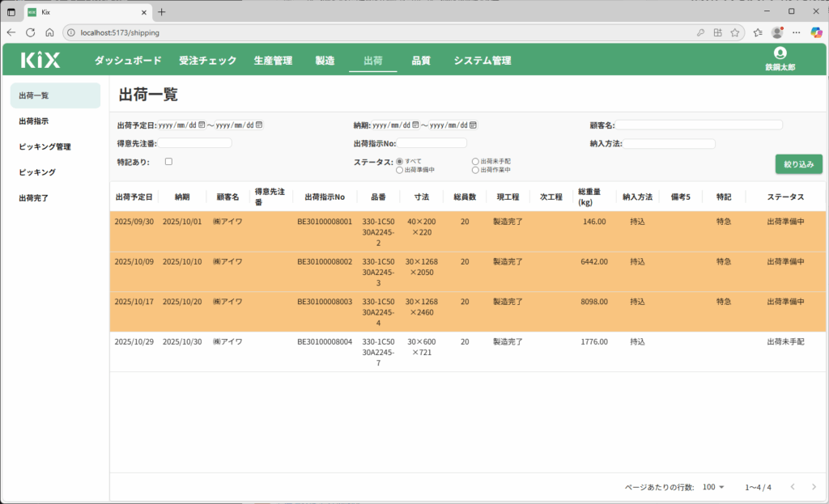Click the KiX logo in header
Viewport: 829px width, 504px height.
point(40,60)
